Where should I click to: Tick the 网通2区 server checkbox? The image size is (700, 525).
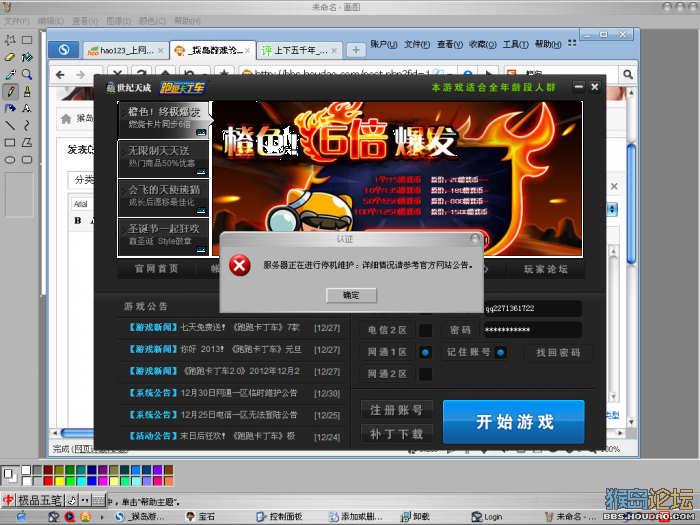coord(425,374)
